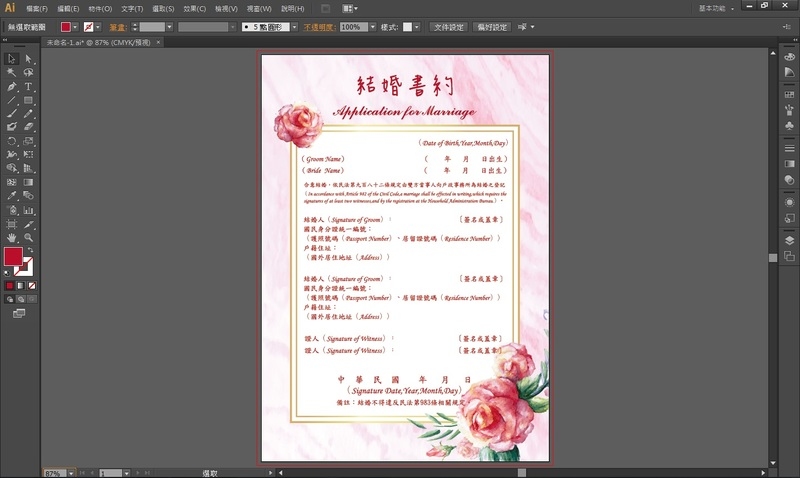Open brush definition 5 點圓形 dropdown
This screenshot has height=478, width=800.
point(294,27)
